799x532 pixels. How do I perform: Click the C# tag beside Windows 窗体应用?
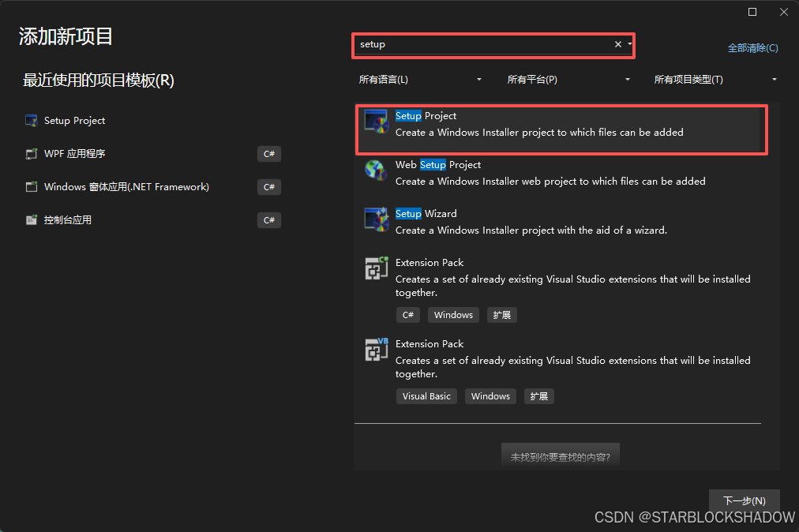click(x=269, y=187)
